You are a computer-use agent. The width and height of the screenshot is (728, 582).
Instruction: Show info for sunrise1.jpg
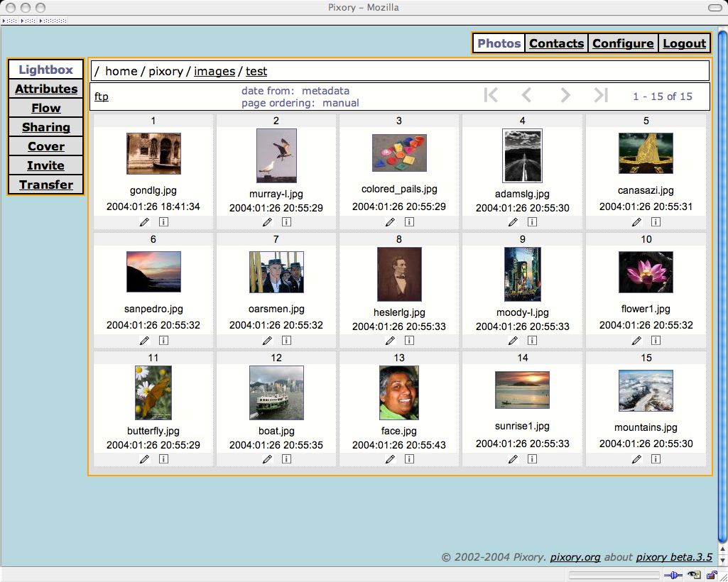pyautogui.click(x=532, y=459)
